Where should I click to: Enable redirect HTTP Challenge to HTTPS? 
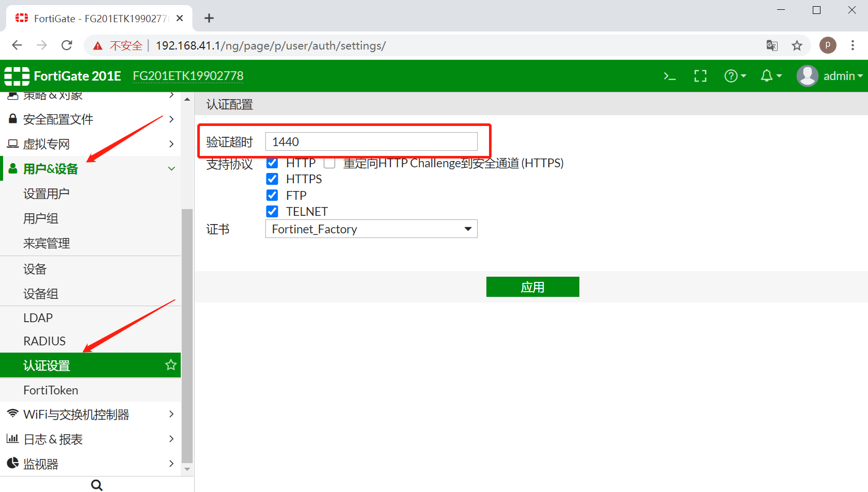329,163
